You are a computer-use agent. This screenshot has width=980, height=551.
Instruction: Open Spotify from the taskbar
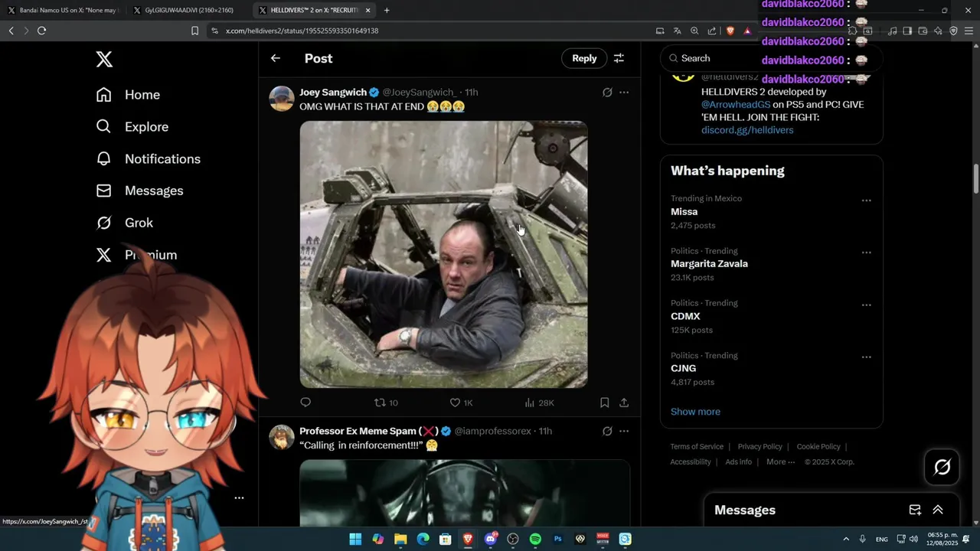coord(535,540)
